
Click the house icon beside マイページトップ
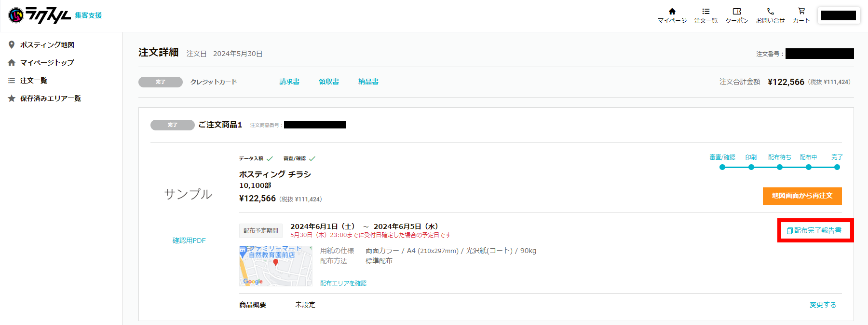coord(12,63)
